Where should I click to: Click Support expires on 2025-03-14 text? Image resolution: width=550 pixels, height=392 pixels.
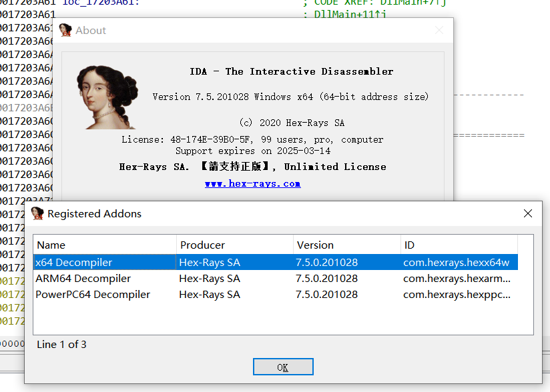pos(253,151)
